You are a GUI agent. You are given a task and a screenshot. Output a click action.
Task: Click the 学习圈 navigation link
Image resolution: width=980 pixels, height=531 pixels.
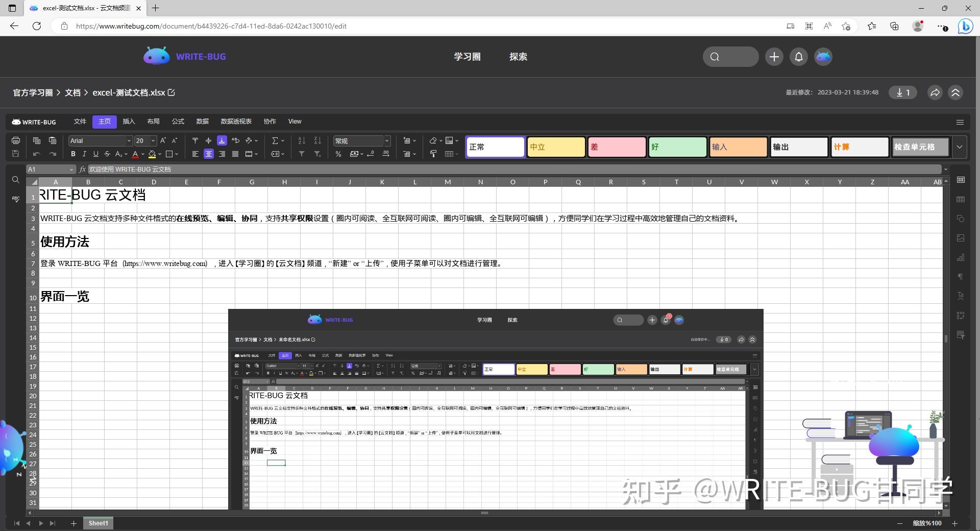click(467, 57)
